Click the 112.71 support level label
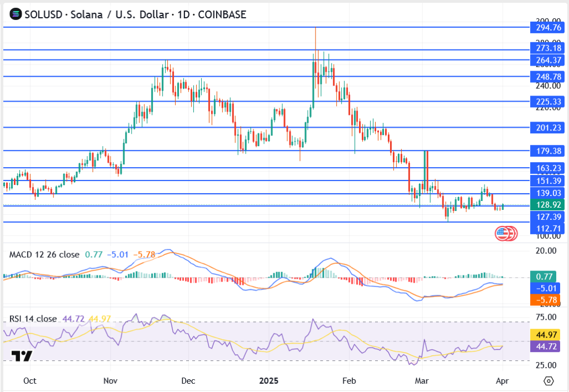Image resolution: width=569 pixels, height=392 pixels. tap(547, 228)
